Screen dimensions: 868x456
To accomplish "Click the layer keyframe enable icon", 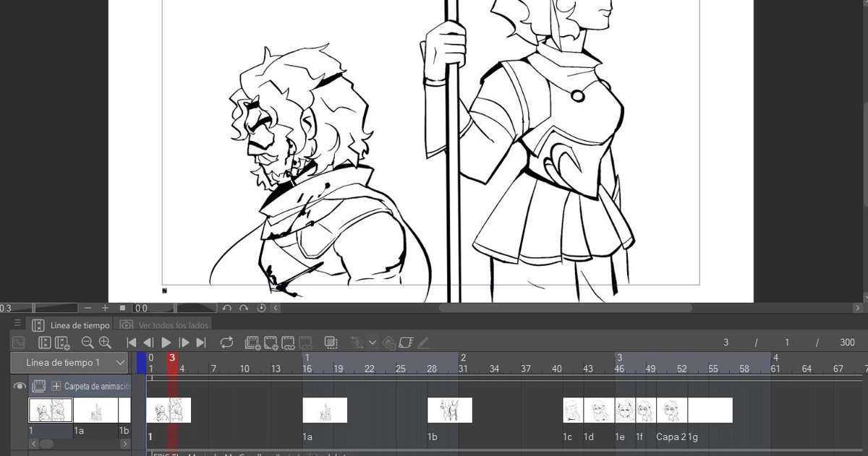I will click(406, 343).
